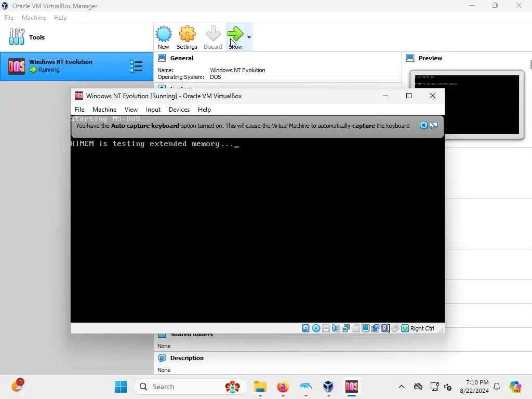Click the mouse integration status icon
This screenshot has height=399, width=532.
pyautogui.click(x=395, y=328)
